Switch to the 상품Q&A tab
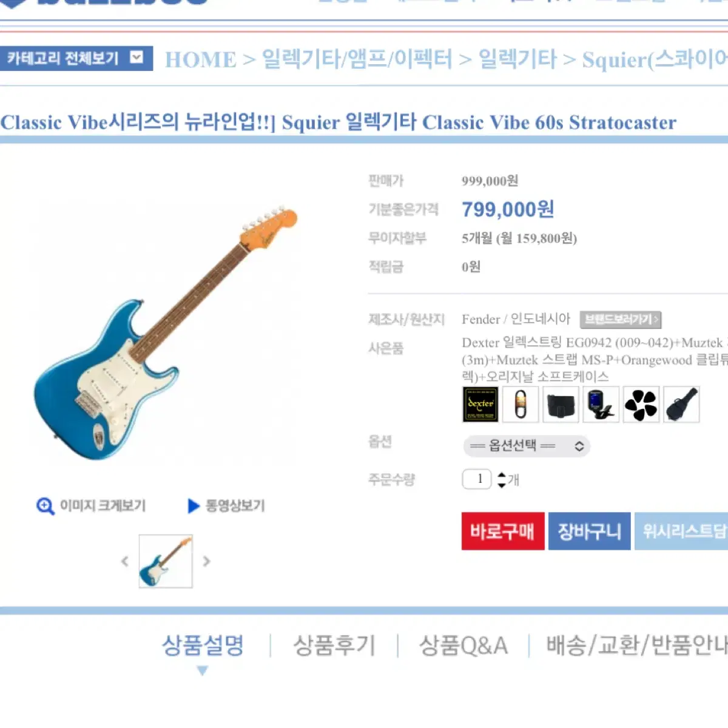Image resolution: width=728 pixels, height=728 pixels. (x=463, y=645)
